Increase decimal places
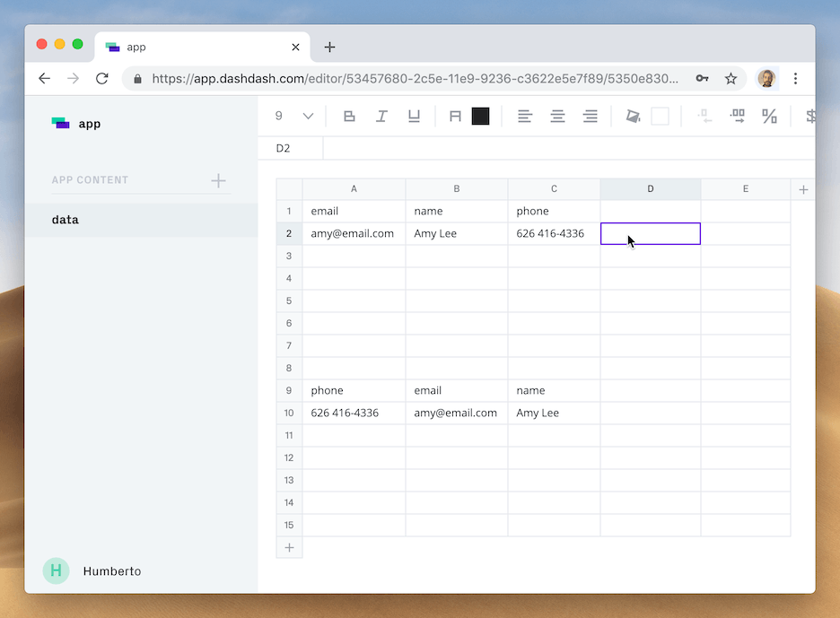The width and height of the screenshot is (840, 618). click(x=738, y=117)
